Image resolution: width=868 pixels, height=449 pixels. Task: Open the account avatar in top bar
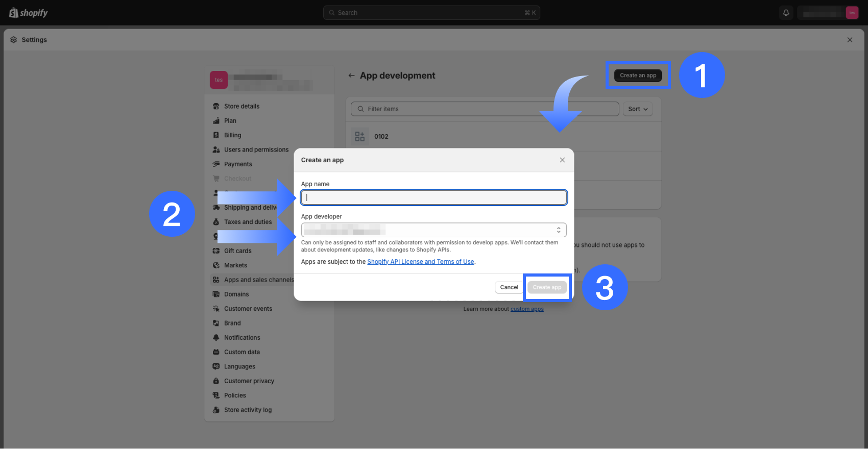852,13
